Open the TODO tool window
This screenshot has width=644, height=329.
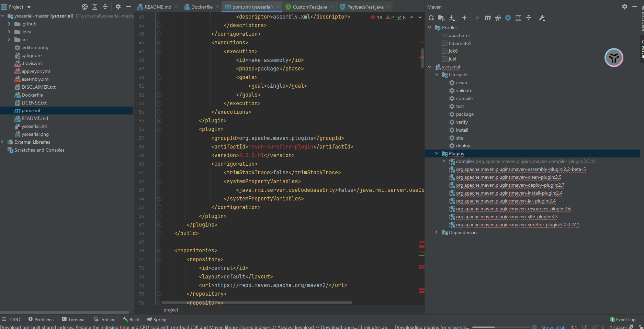11,319
